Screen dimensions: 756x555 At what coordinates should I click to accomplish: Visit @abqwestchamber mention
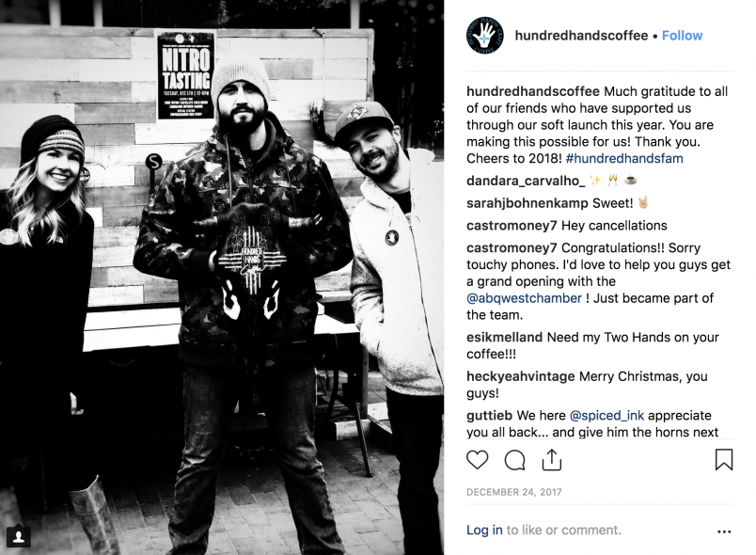[x=524, y=298]
